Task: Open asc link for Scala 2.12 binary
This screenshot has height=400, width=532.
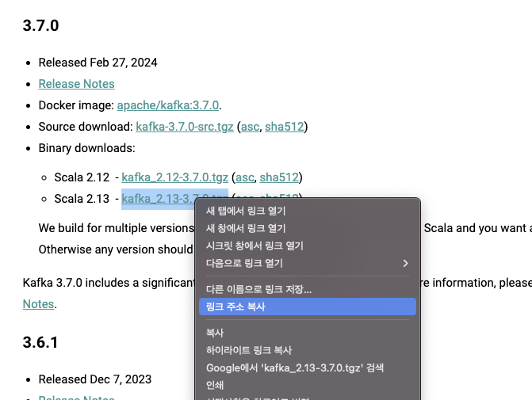Action: [x=245, y=177]
